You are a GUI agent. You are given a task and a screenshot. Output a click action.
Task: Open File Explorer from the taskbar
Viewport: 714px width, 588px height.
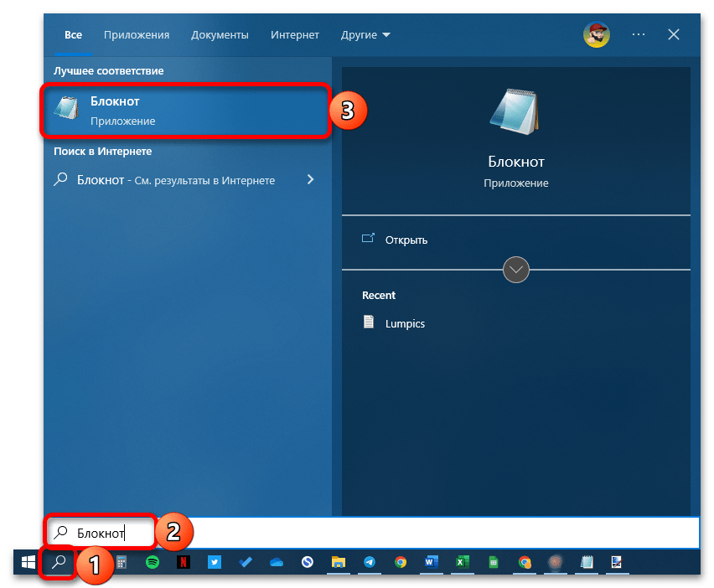coord(339,563)
